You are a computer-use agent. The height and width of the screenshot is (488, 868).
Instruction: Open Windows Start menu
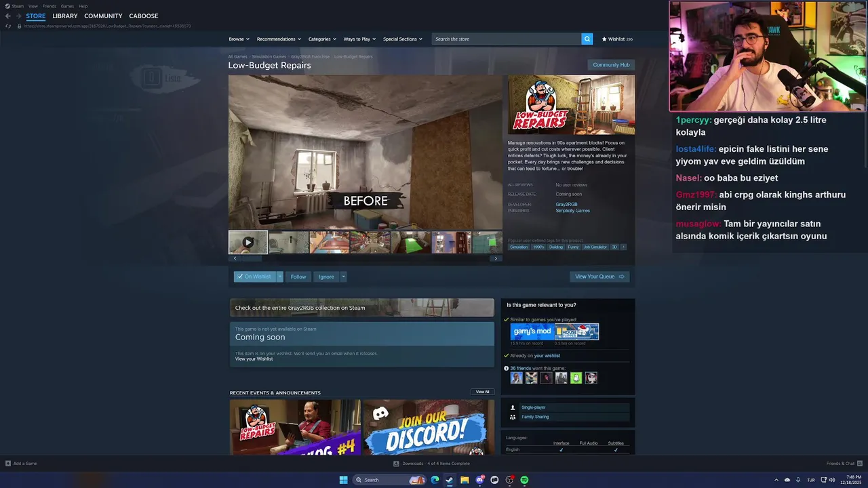(x=343, y=480)
